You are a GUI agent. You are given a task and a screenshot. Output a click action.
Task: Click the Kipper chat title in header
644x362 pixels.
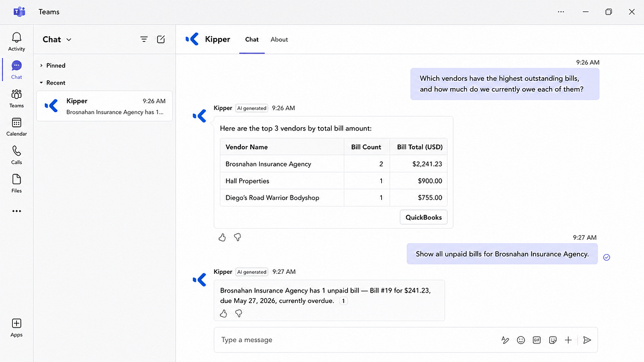coord(217,39)
